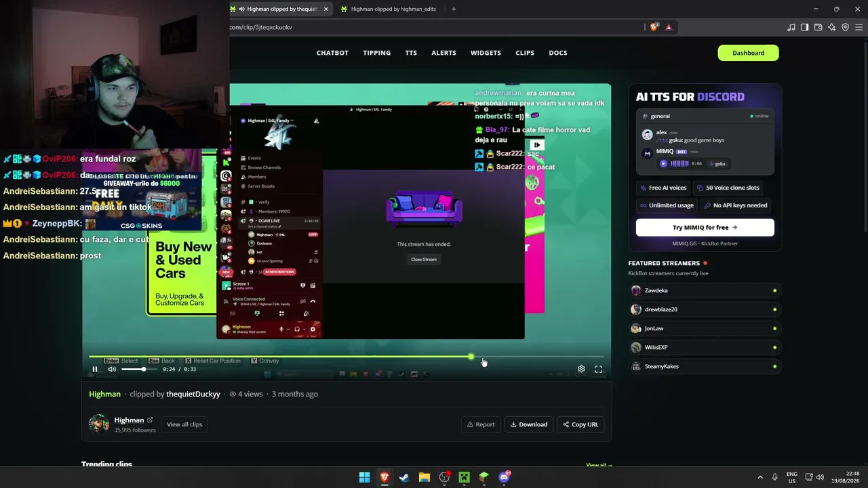This screenshot has width=868, height=488.
Task: Open the CHATBOT nav menu
Action: click(x=332, y=53)
